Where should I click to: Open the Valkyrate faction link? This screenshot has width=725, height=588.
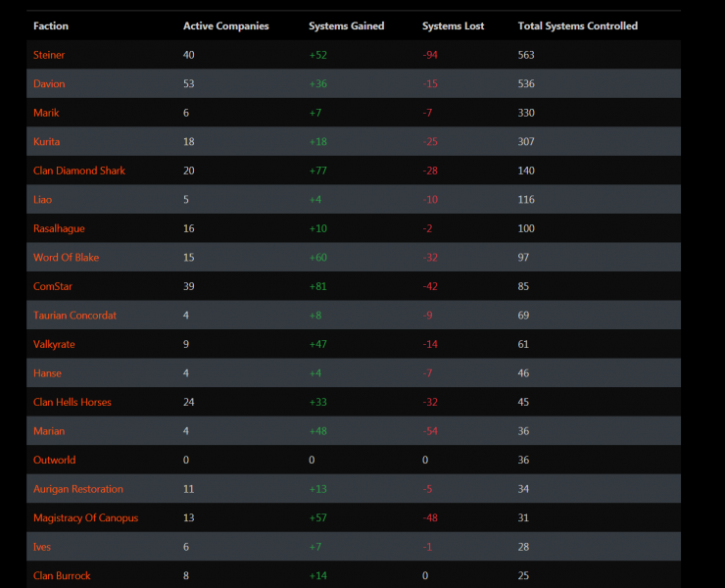pyautogui.click(x=54, y=344)
